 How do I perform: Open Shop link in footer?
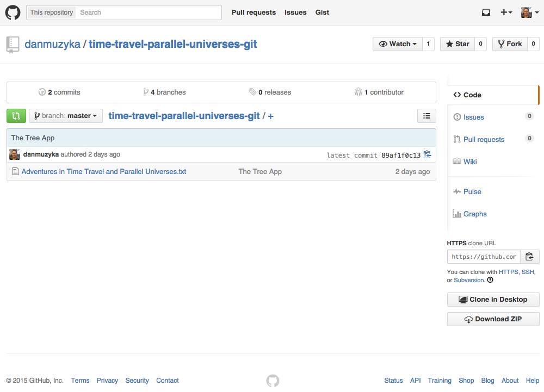466,381
